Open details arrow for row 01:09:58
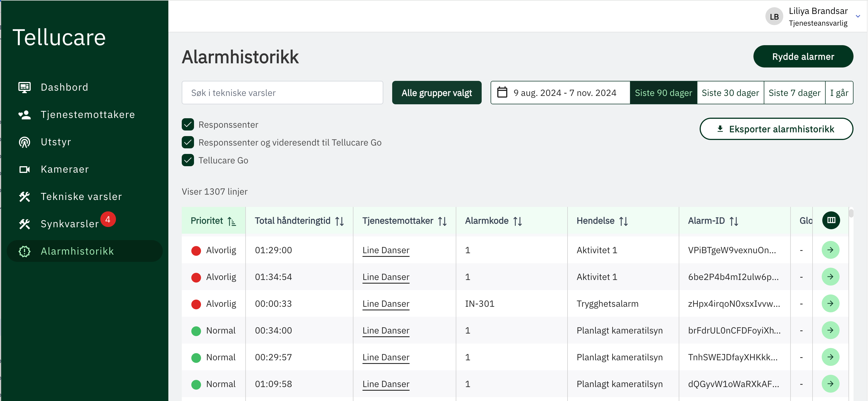Image resolution: width=868 pixels, height=401 pixels. 831,384
